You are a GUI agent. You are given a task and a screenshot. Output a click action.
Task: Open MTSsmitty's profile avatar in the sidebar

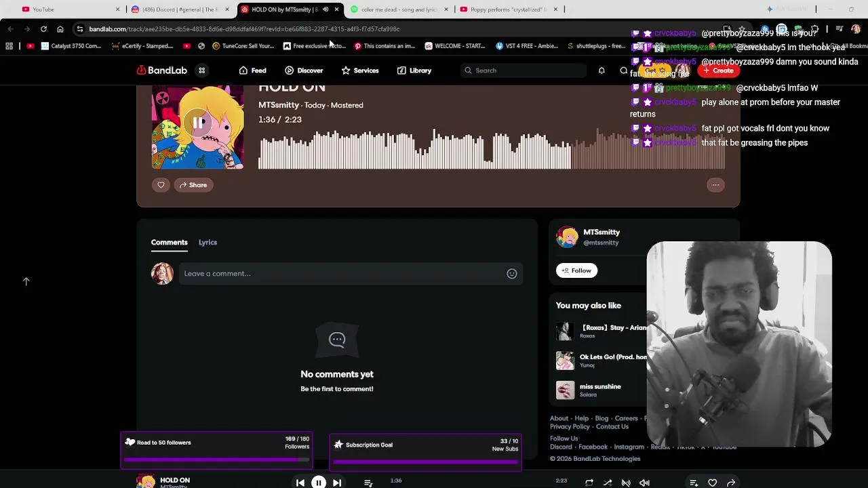pos(567,237)
